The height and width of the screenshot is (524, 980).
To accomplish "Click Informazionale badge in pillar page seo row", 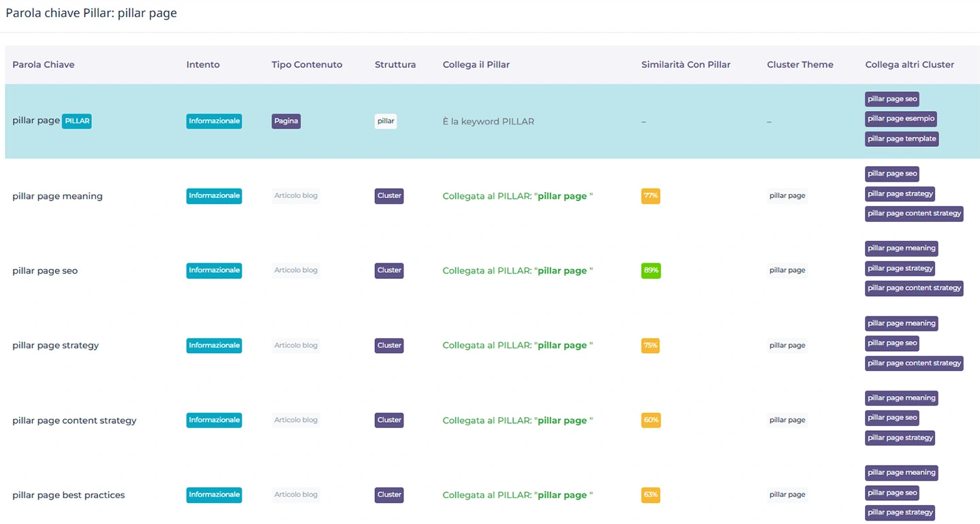I will pyautogui.click(x=214, y=271).
